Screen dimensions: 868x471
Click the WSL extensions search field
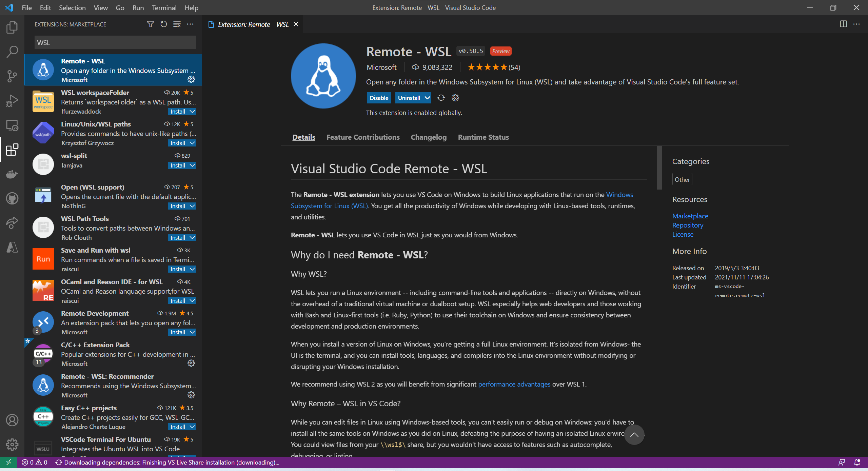pos(115,43)
